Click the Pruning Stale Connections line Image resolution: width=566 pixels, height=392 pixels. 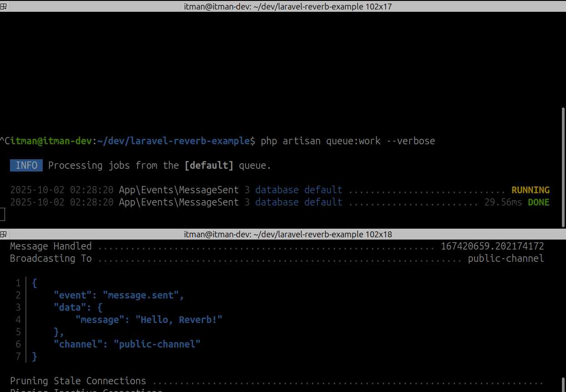point(78,381)
